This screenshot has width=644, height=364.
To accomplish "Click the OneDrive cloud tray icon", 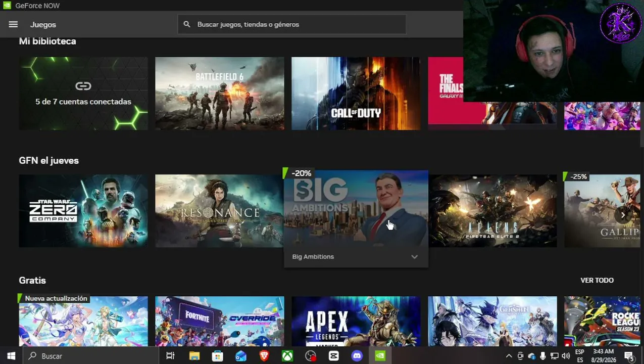I will click(x=531, y=356).
